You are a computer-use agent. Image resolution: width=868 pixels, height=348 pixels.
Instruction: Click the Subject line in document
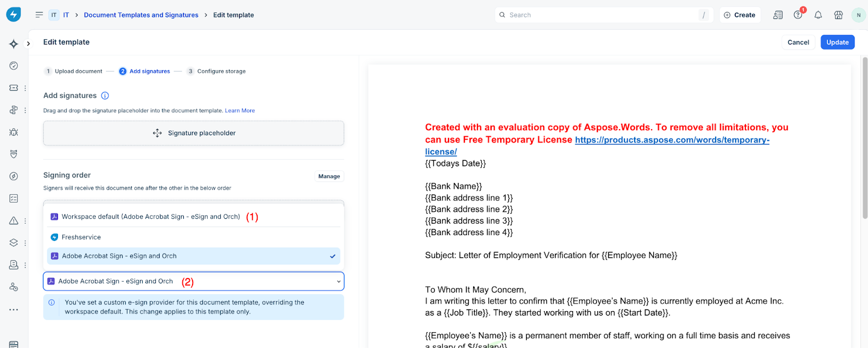(x=551, y=255)
